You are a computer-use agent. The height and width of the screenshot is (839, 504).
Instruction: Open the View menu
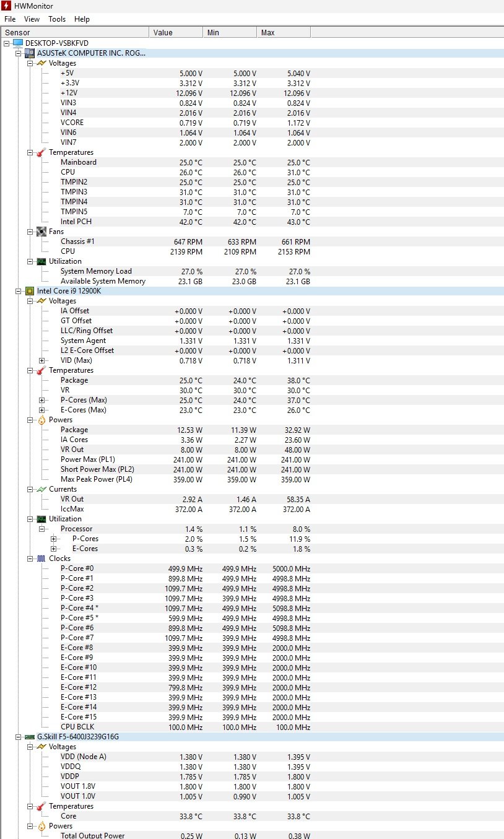tap(32, 19)
